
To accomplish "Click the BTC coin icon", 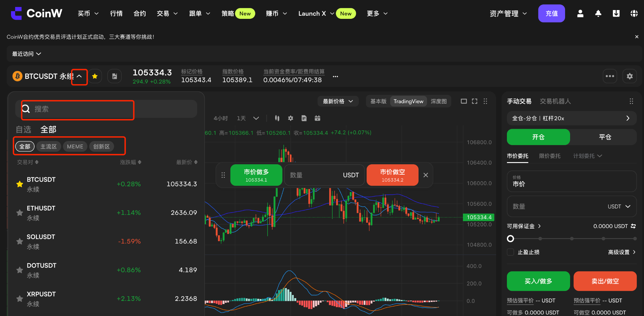I will click(17, 76).
